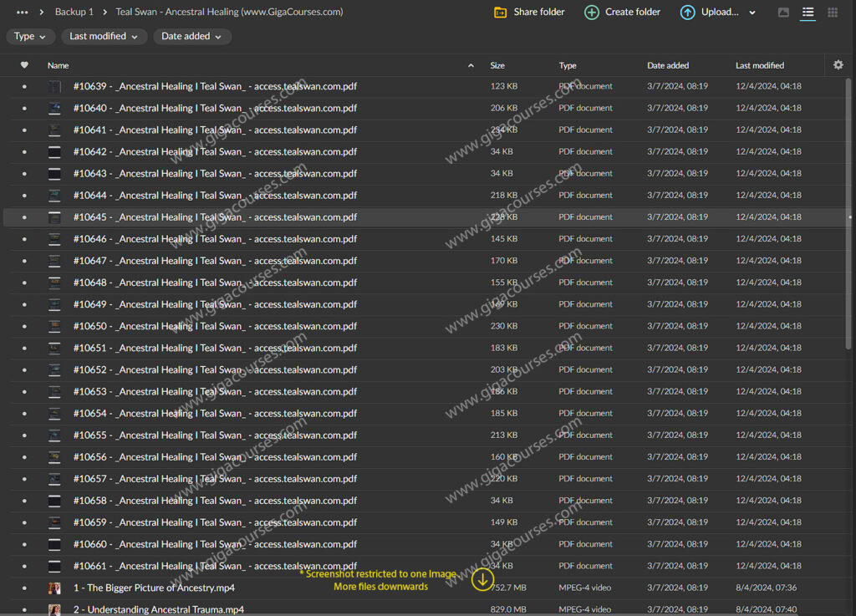Screen dimensions: 856x616
Task: Toggle favourite dot for file #10650
Action: (x=24, y=327)
